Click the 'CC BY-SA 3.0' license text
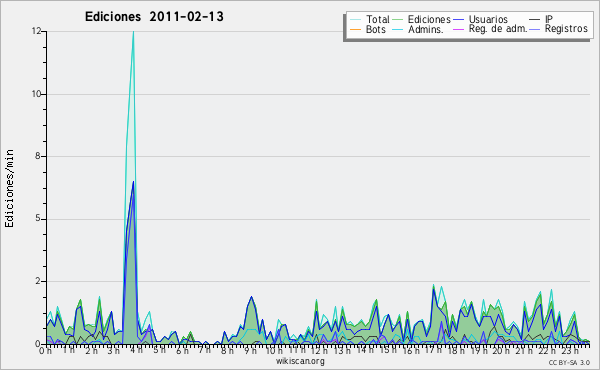Image resolution: width=600 pixels, height=370 pixels. [x=569, y=363]
